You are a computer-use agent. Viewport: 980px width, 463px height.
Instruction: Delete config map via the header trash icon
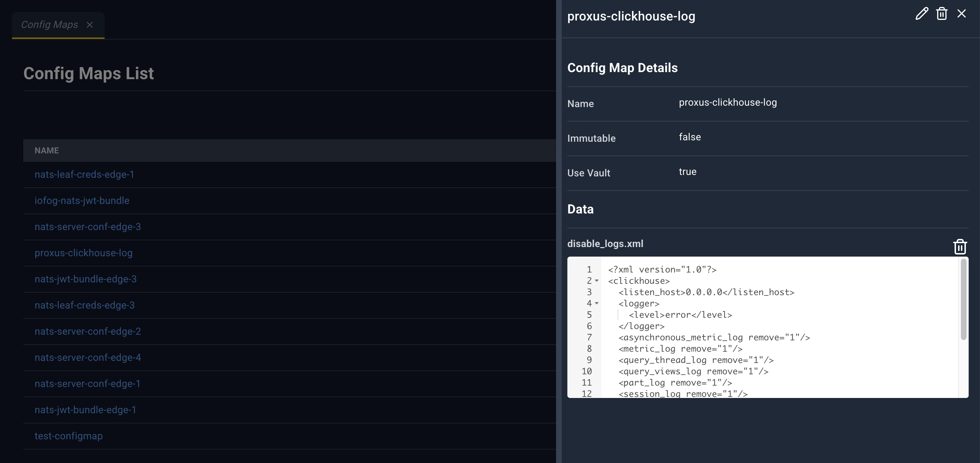[x=941, y=14]
